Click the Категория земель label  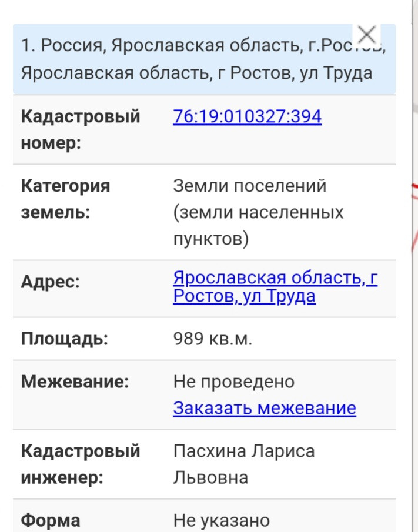pyautogui.click(x=65, y=199)
